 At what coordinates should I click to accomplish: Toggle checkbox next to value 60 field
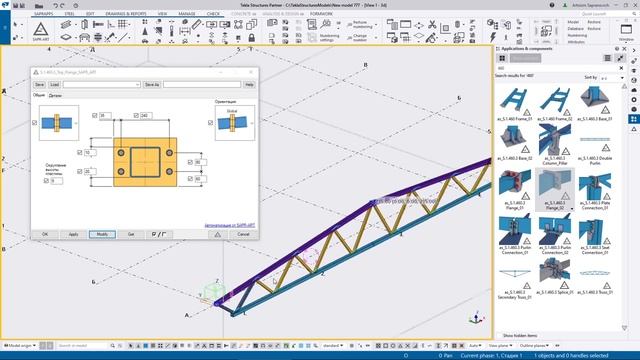point(190,179)
